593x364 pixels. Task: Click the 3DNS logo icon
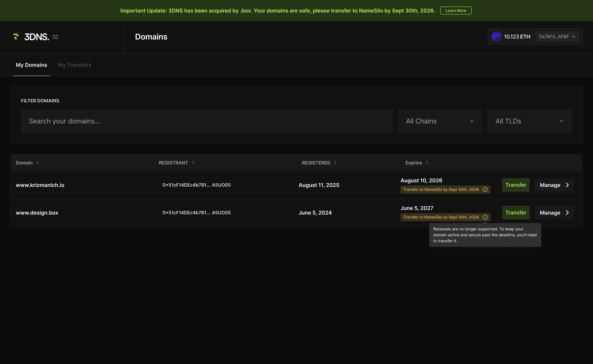[16, 37]
